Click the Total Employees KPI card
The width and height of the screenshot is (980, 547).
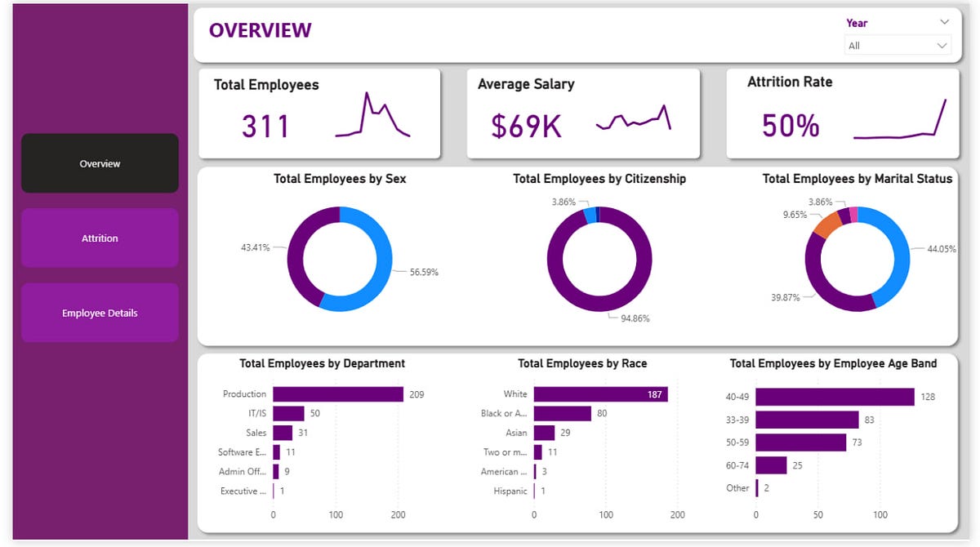coord(318,113)
